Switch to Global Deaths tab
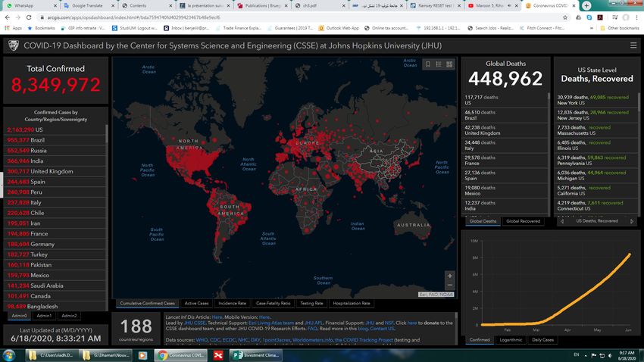This screenshot has width=644, height=362. (x=483, y=221)
